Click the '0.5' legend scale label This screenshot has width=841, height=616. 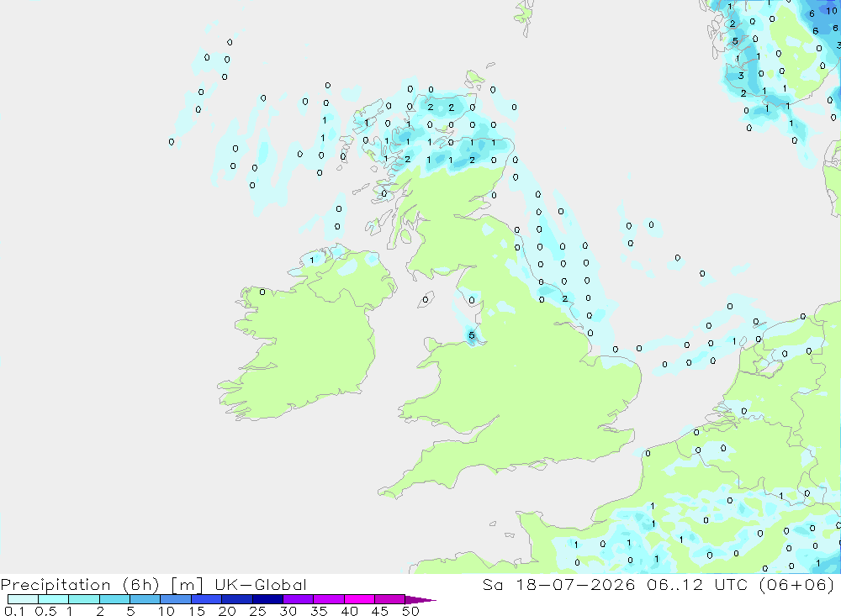click(45, 611)
